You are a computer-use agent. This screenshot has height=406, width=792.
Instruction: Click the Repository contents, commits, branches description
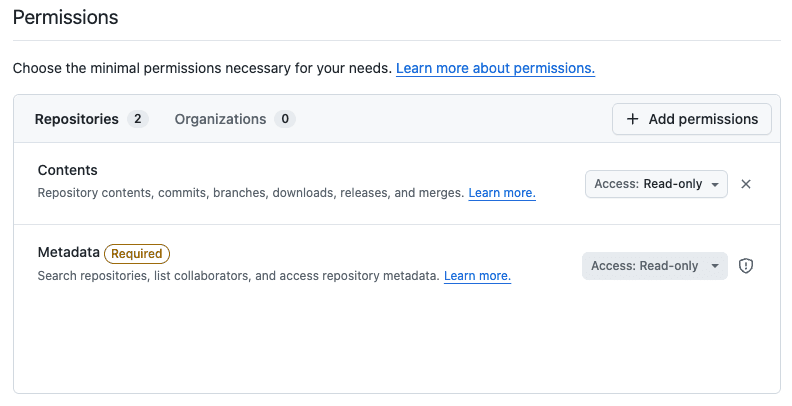[x=251, y=193]
